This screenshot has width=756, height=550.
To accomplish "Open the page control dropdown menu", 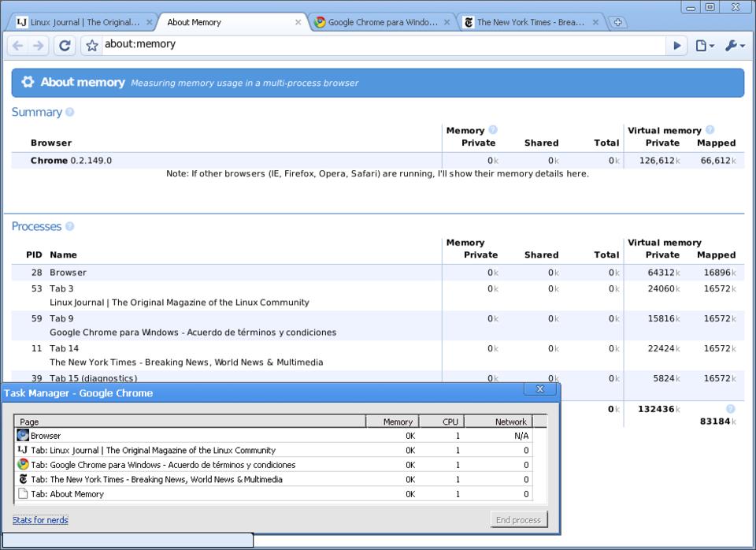I will coord(704,46).
